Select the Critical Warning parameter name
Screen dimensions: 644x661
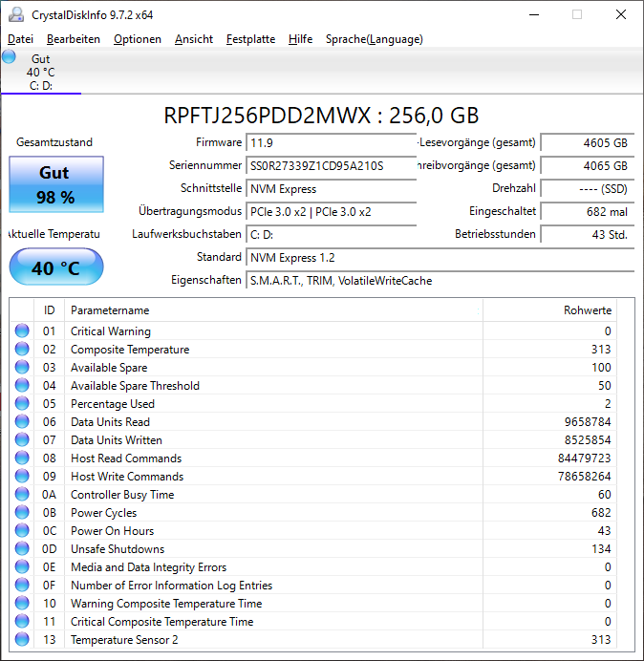coord(111,331)
